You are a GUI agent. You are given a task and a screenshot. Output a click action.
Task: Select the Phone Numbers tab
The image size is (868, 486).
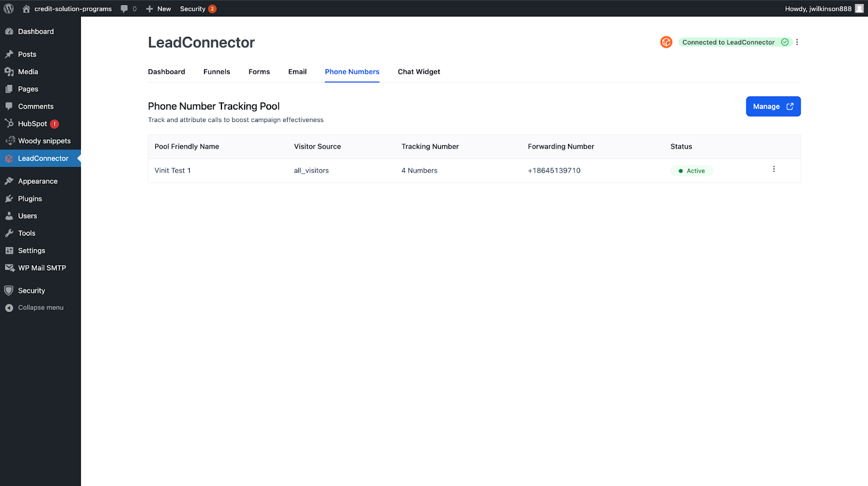[352, 72]
